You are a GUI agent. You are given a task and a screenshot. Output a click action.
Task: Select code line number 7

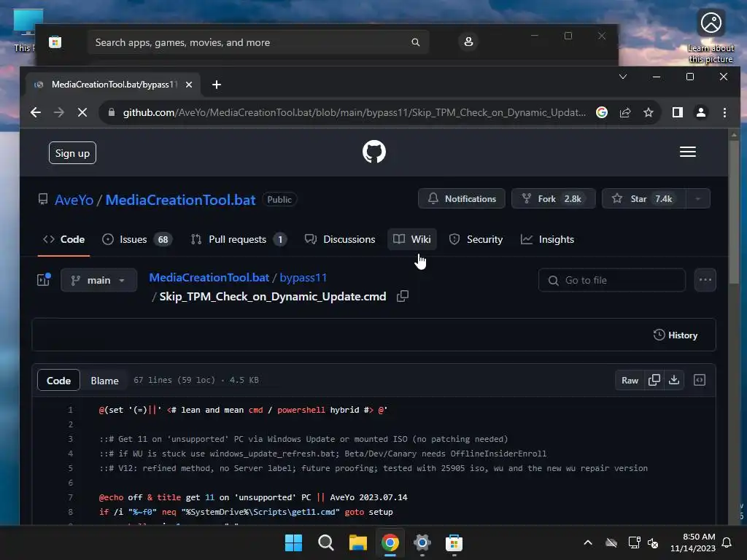point(71,497)
